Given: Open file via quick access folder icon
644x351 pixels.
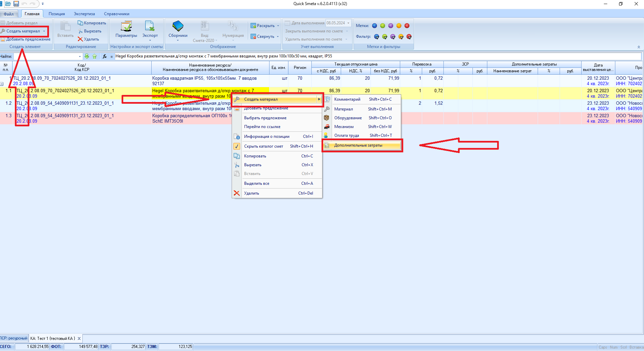Looking at the screenshot, I should click(8, 4).
